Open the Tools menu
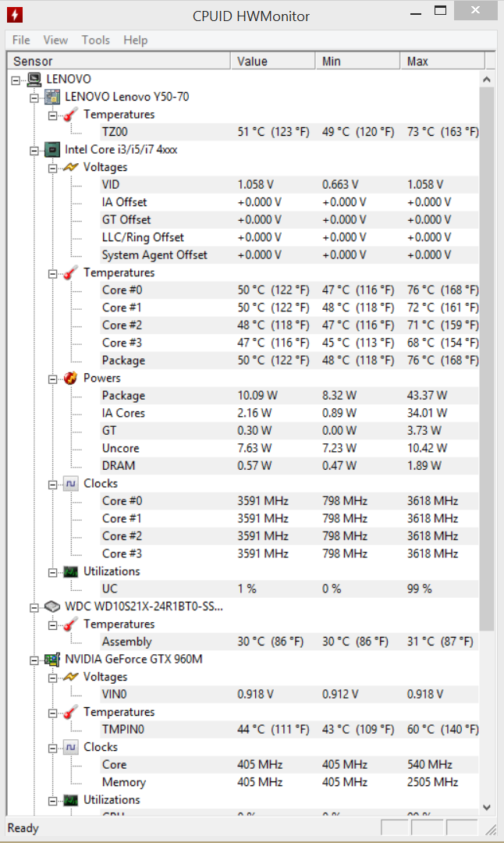 coord(96,40)
